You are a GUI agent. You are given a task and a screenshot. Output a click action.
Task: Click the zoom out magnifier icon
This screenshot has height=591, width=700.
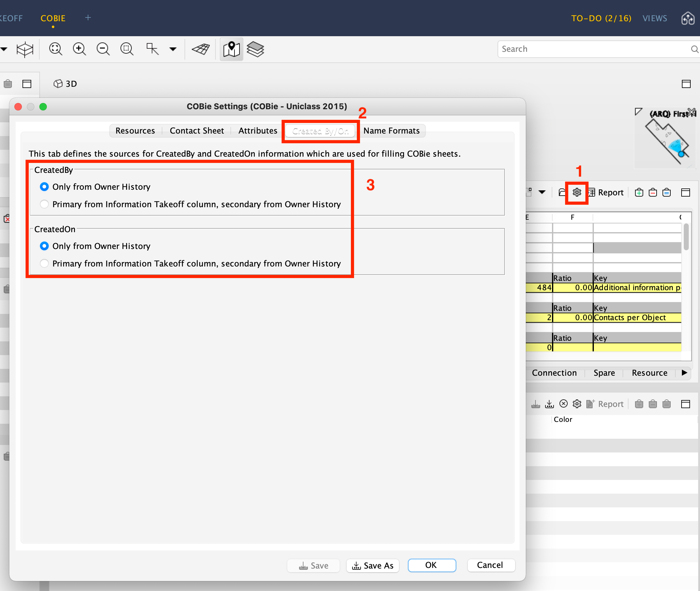coord(103,49)
